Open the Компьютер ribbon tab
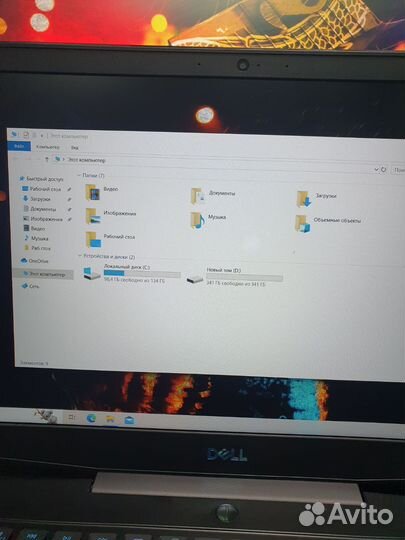Viewport: 405px width, 540px height. point(48,147)
